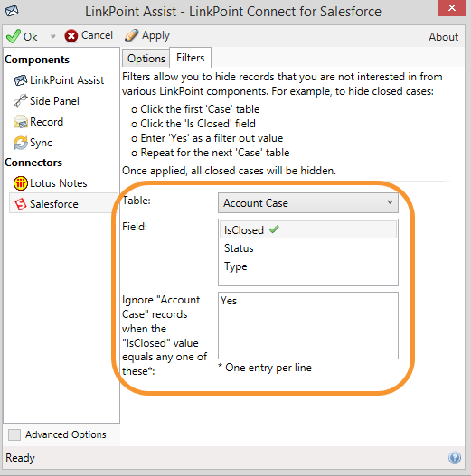Image resolution: width=471 pixels, height=476 pixels.
Task: Open the Sync component icon
Action: point(21,143)
